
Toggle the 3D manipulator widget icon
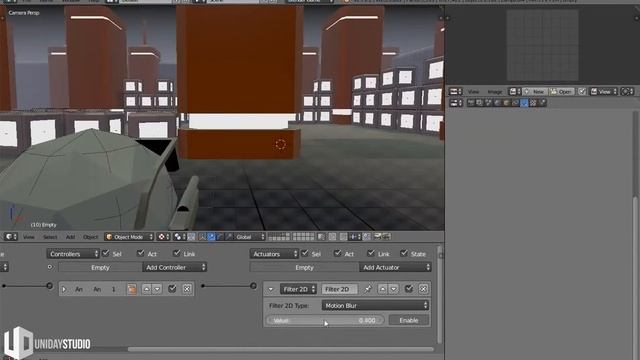coord(202,237)
